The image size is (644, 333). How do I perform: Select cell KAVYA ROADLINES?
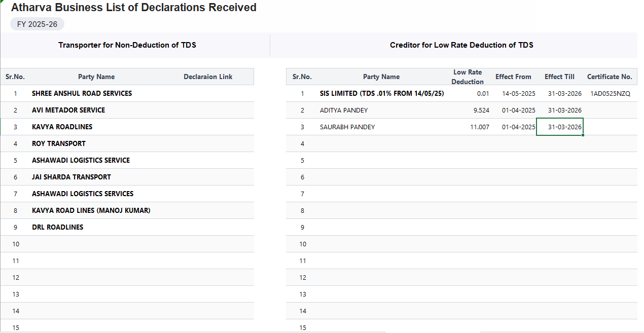[61, 127]
